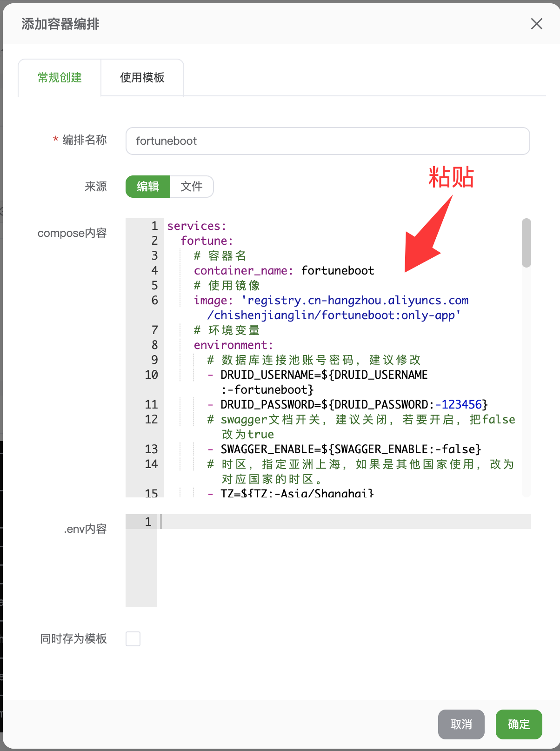Viewport: 560px width, 751px height.
Task: Click line number 1 in compose gutter
Action: 154,226
